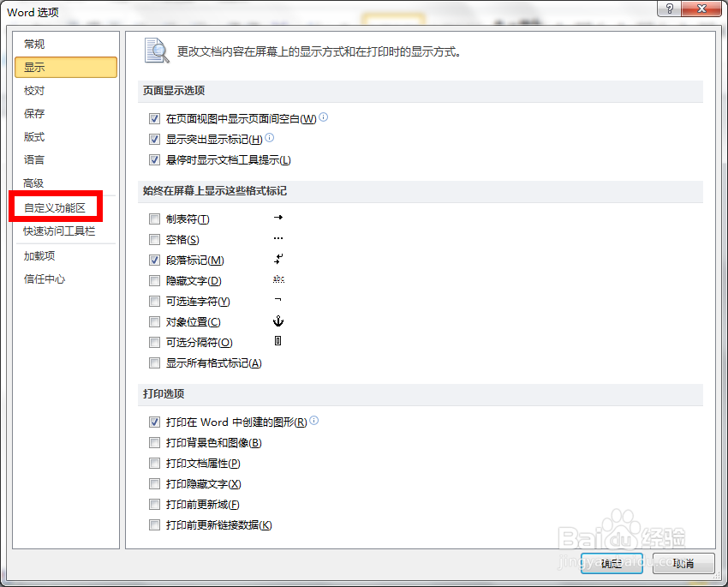Click the tab arrow symbol icon
This screenshot has height=587, width=728.
pyautogui.click(x=278, y=218)
